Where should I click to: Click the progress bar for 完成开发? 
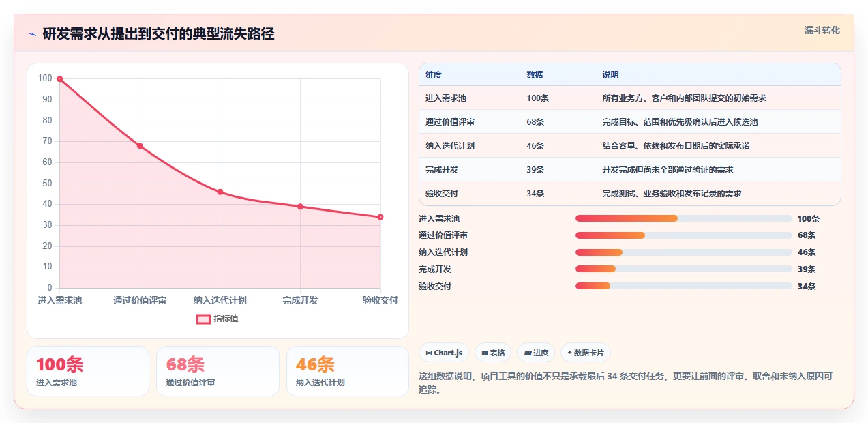[684, 269]
